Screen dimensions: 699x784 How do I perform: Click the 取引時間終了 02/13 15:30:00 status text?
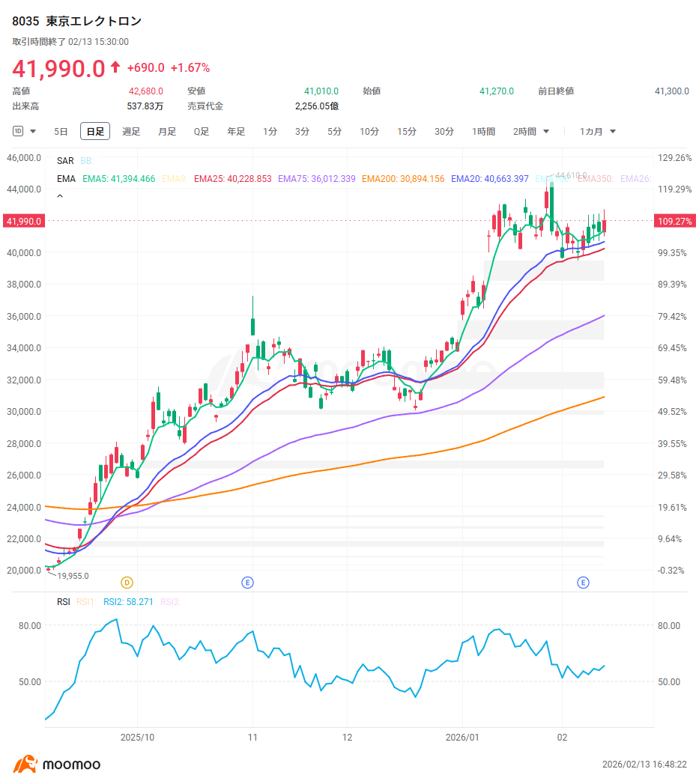[70, 42]
